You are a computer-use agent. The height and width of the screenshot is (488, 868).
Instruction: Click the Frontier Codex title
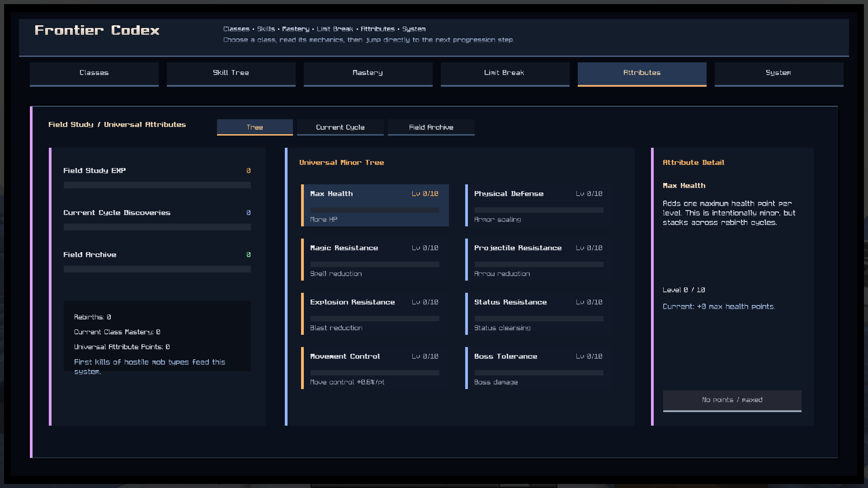pyautogui.click(x=97, y=30)
